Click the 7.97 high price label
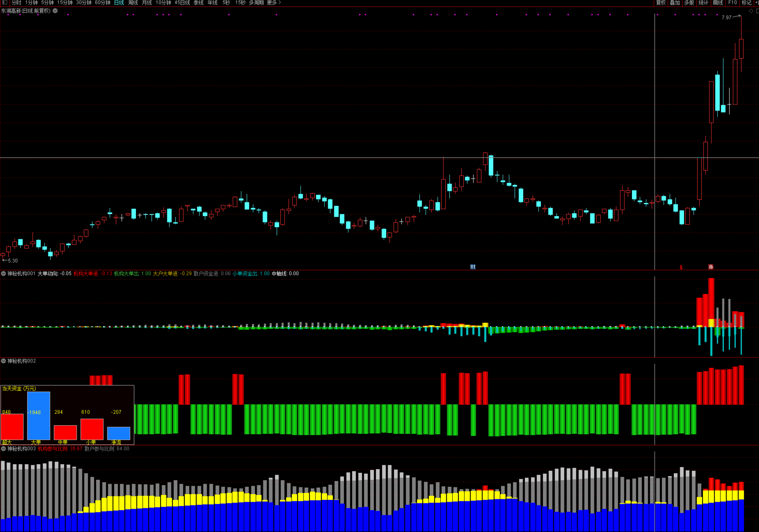 click(x=727, y=17)
